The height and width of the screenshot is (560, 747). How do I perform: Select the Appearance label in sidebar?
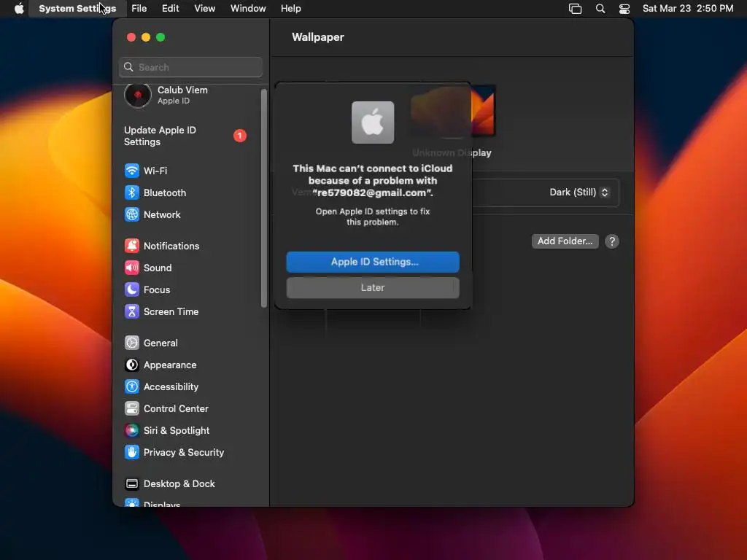(170, 365)
